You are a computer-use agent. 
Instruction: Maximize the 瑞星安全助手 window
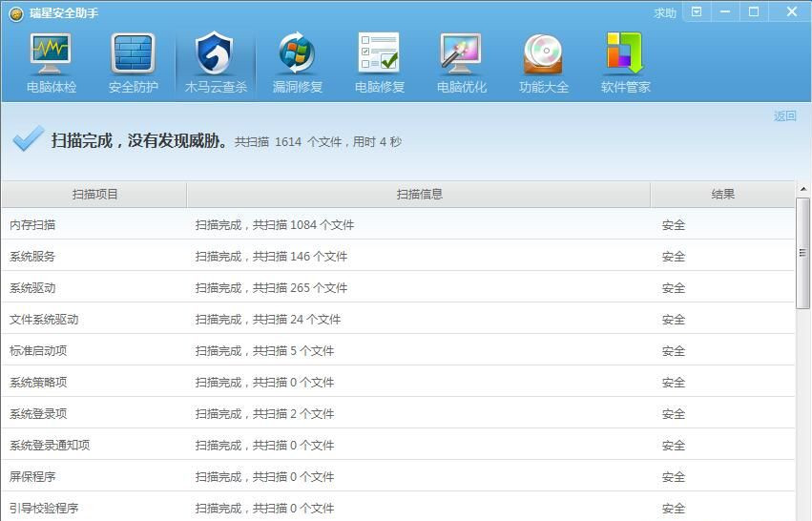point(754,11)
